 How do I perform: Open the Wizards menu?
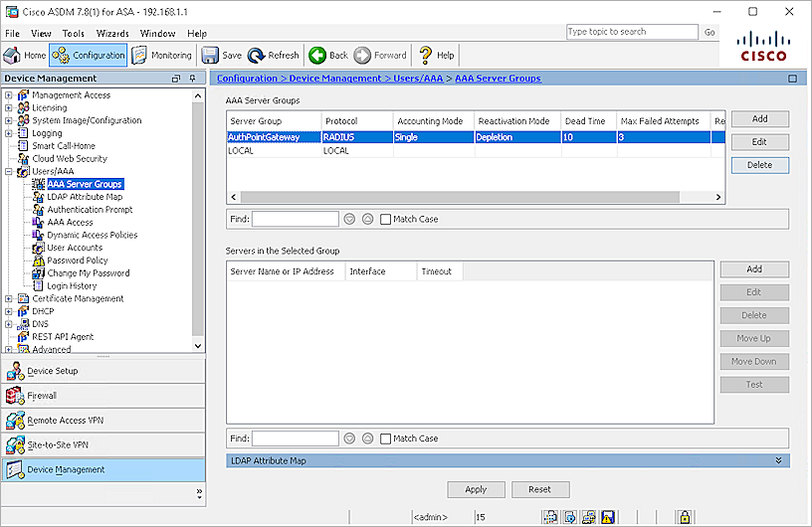click(112, 33)
